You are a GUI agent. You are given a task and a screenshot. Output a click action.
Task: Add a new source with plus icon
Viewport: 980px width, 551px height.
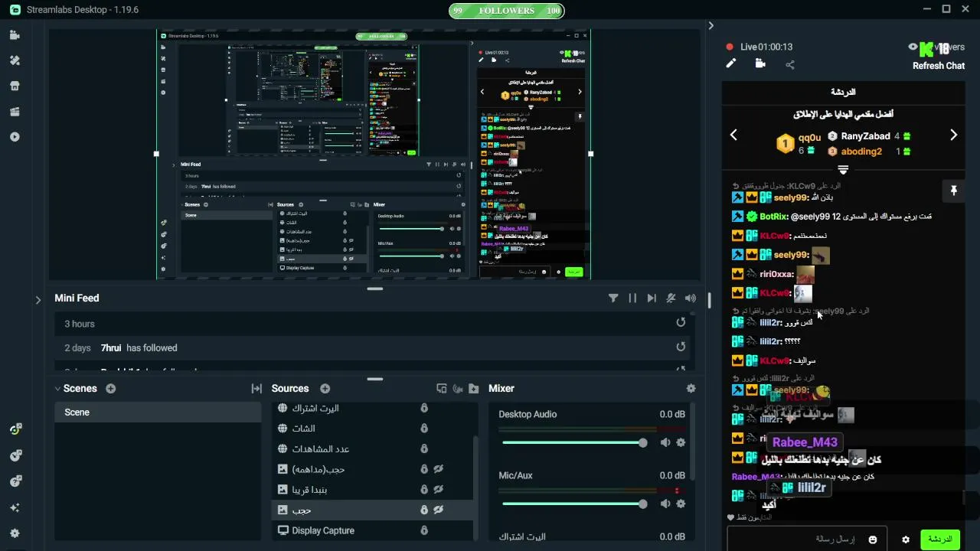pos(325,389)
